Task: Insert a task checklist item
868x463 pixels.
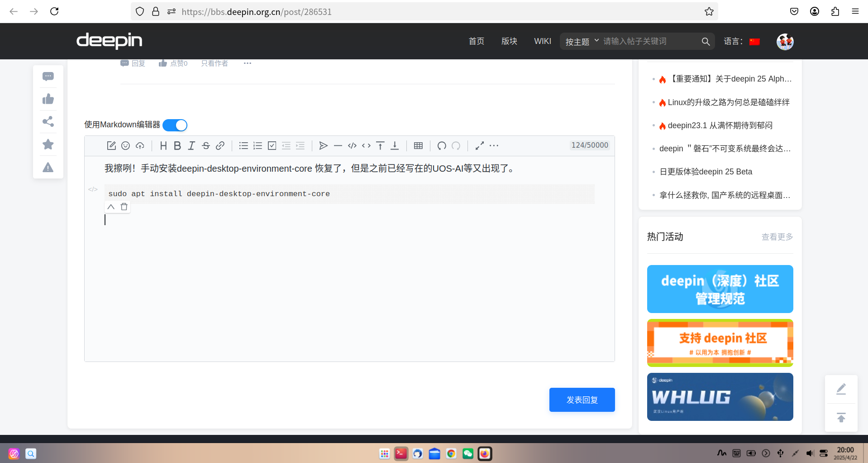Action: pyautogui.click(x=272, y=145)
